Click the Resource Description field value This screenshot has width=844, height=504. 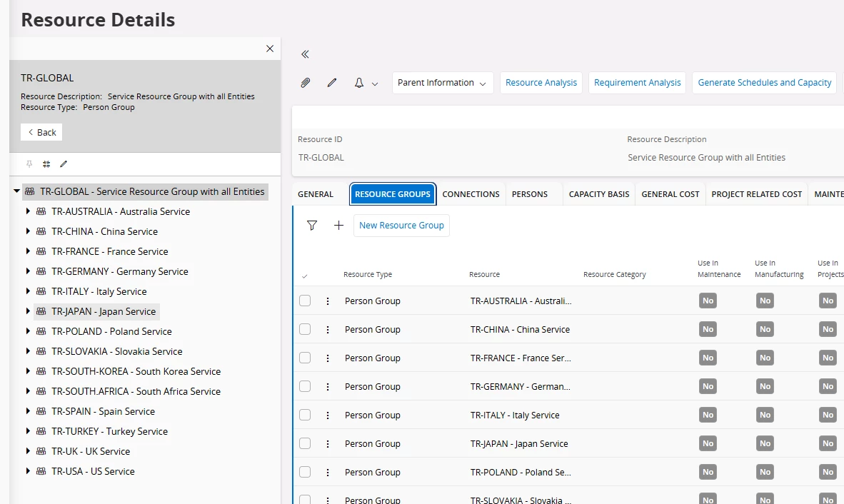[x=706, y=158]
